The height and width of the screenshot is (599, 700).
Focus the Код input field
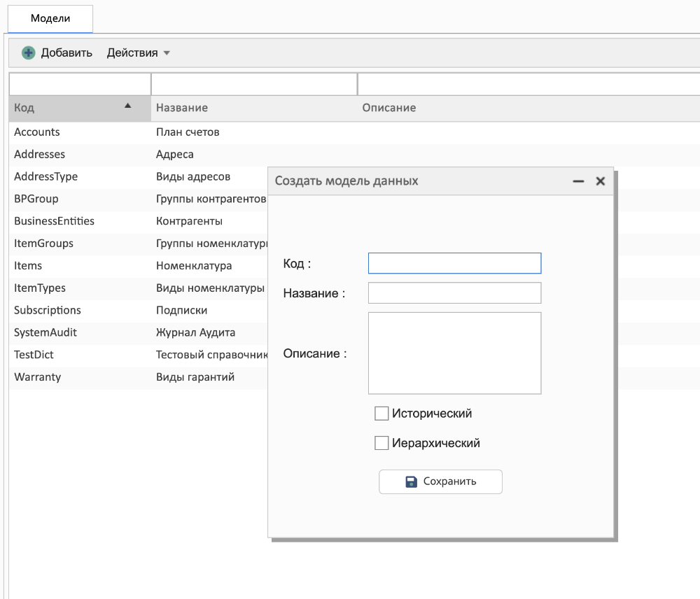coord(454,263)
